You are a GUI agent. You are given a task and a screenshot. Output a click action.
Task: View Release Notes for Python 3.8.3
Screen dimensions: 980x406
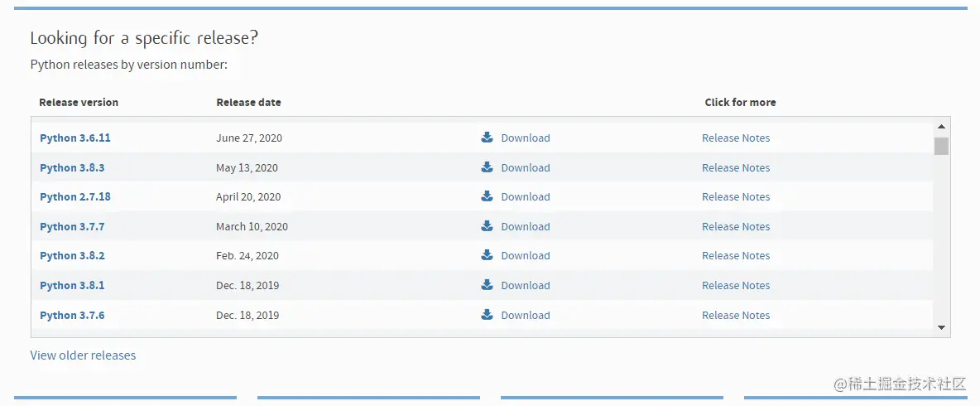736,167
